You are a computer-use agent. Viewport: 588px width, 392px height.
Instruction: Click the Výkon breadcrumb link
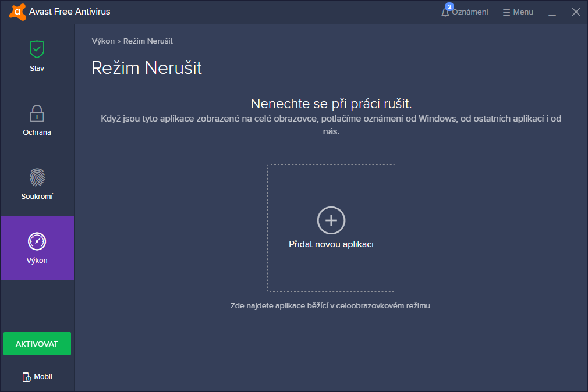pos(103,41)
